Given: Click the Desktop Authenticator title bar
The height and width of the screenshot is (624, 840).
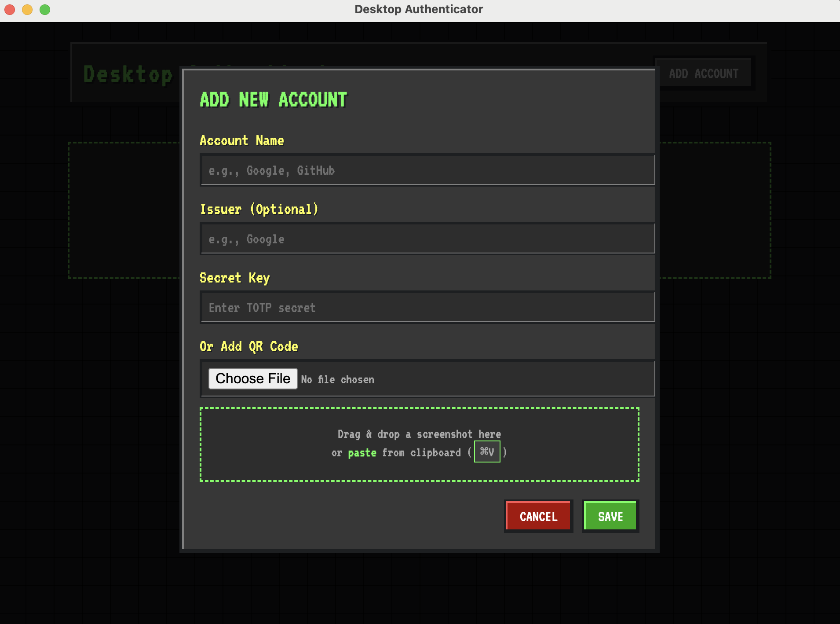Looking at the screenshot, I should pos(419,9).
